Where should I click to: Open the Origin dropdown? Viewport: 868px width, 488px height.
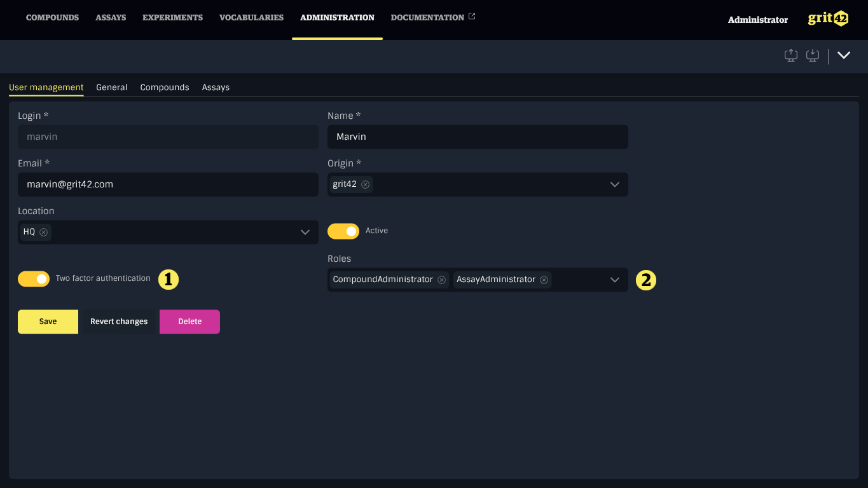[x=615, y=184]
